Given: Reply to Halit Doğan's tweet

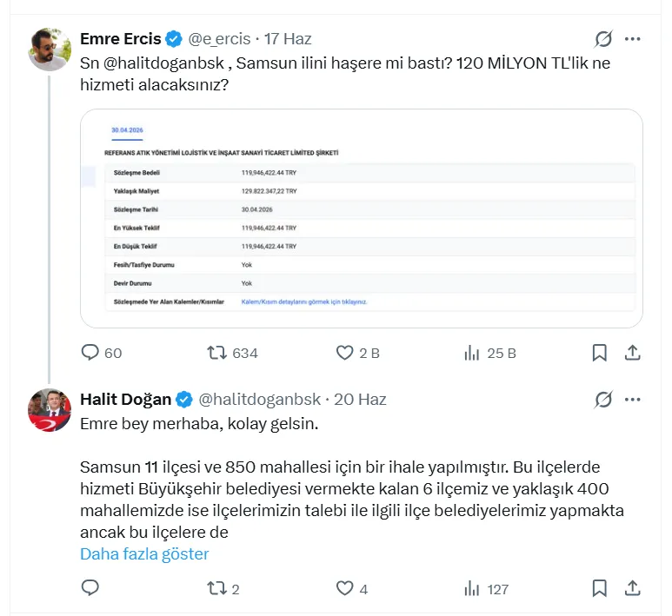Looking at the screenshot, I should tap(90, 587).
